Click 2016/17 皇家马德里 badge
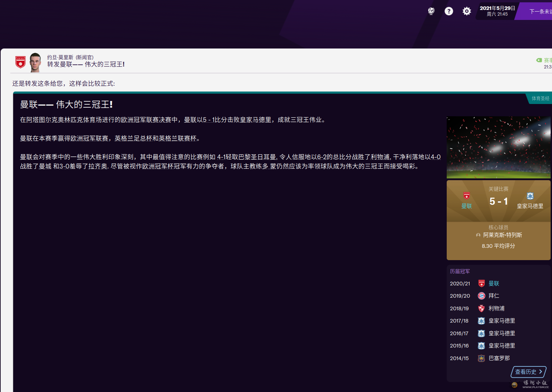 [481, 333]
